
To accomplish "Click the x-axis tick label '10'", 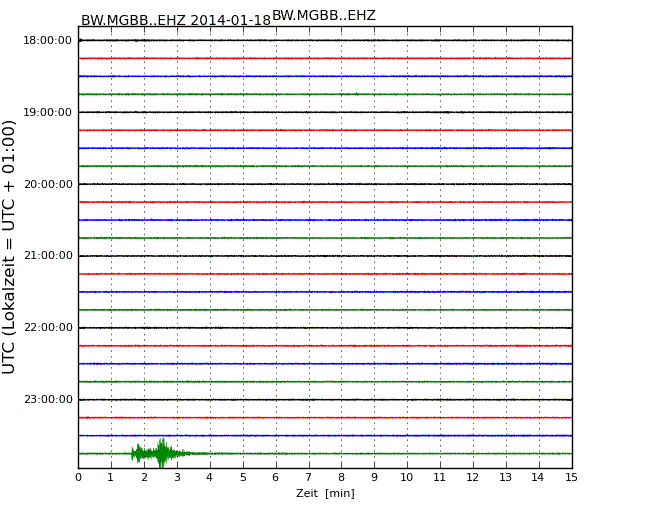I will 407,477.
